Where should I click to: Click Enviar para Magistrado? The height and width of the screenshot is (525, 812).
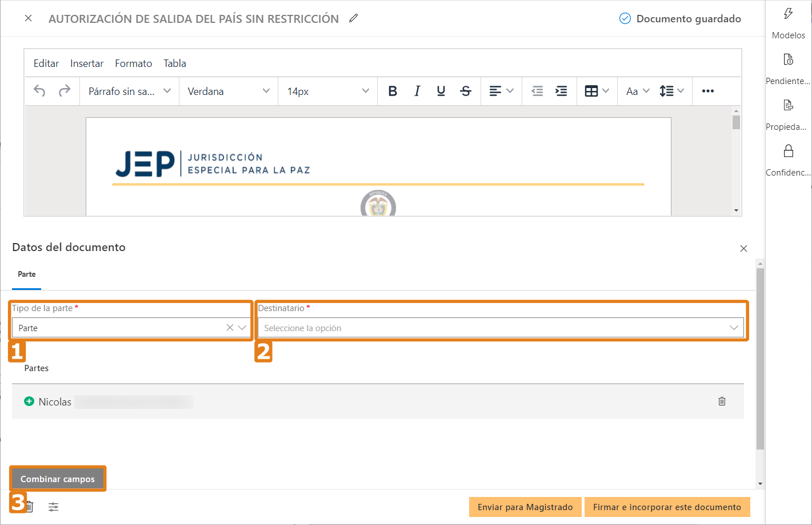525,507
